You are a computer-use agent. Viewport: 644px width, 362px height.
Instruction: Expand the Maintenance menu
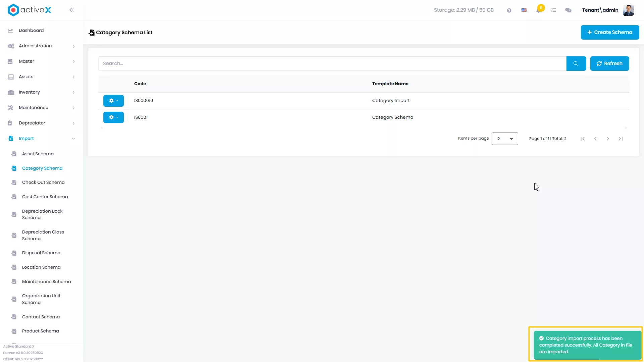coord(42,108)
